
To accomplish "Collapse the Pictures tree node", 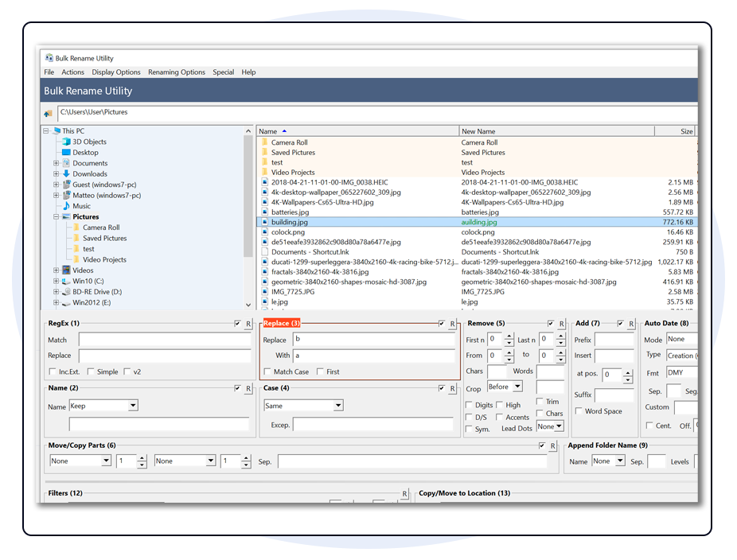I will tap(56, 216).
